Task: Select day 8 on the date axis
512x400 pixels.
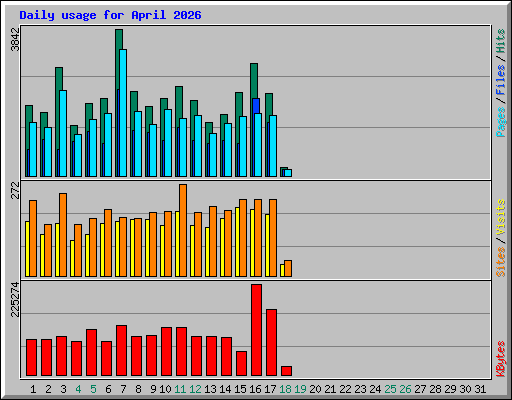Action: (138, 389)
